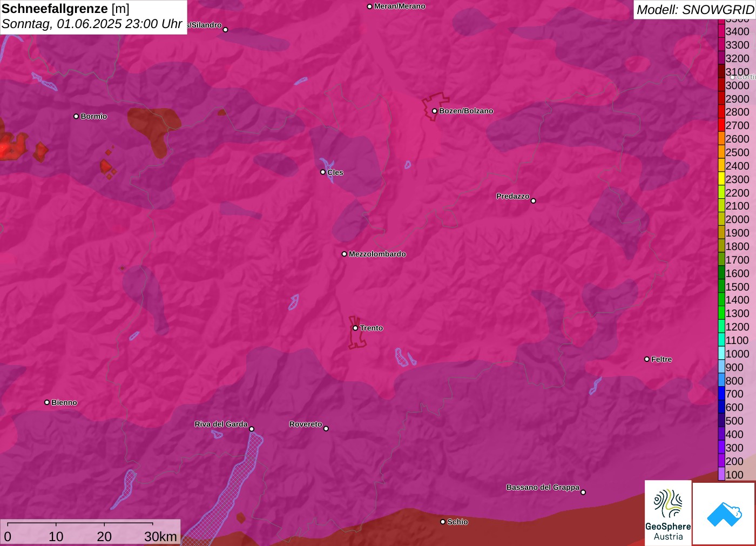Click the Meran/Merano map marker
The image size is (756, 546).
click(369, 6)
